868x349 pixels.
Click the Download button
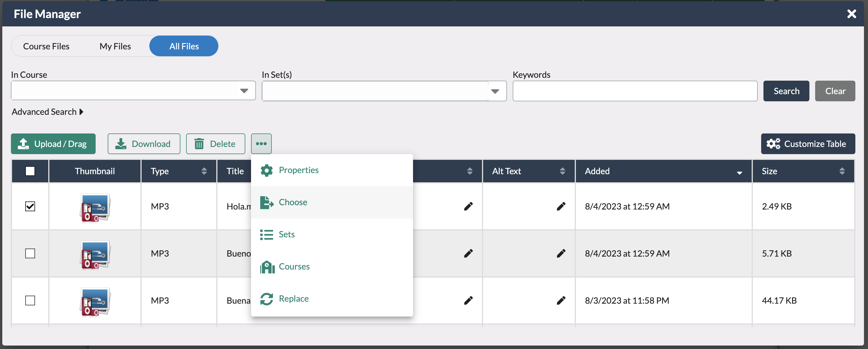click(x=144, y=144)
